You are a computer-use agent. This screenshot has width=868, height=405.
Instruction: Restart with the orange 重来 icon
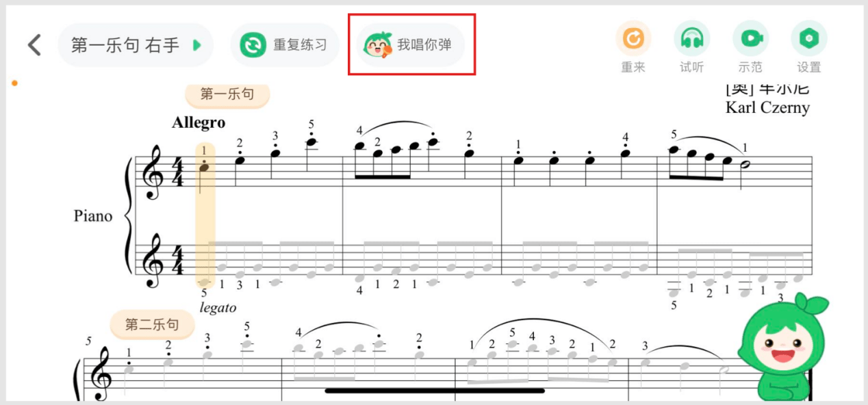click(x=633, y=39)
